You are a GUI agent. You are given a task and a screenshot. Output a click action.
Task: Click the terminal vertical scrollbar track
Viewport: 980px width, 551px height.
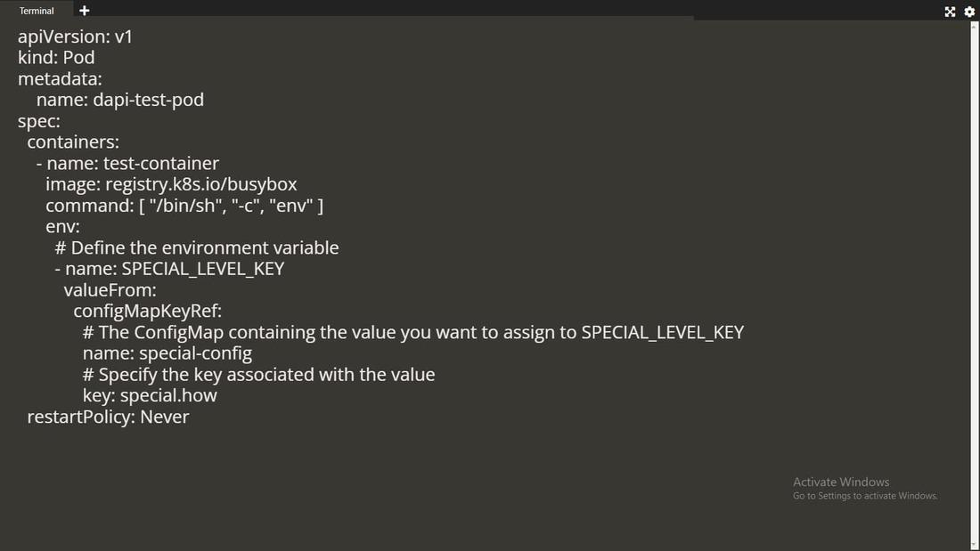pyautogui.click(x=974, y=285)
